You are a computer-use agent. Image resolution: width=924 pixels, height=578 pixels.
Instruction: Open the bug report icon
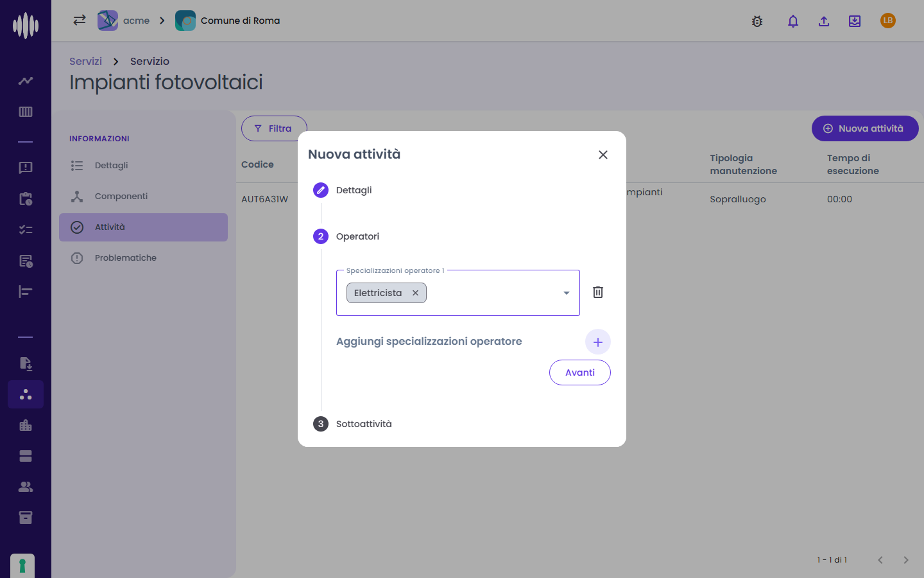(x=757, y=21)
